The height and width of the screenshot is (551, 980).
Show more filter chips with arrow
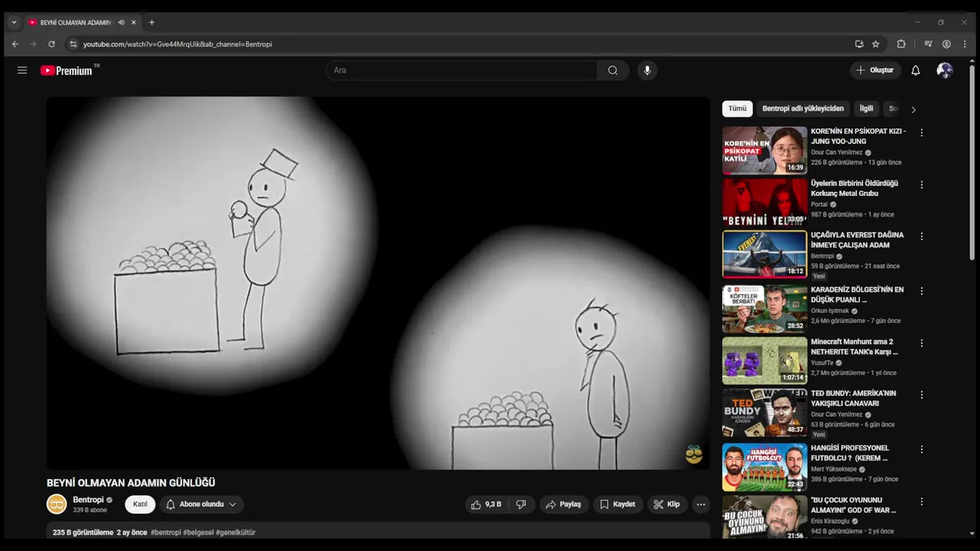tap(913, 109)
